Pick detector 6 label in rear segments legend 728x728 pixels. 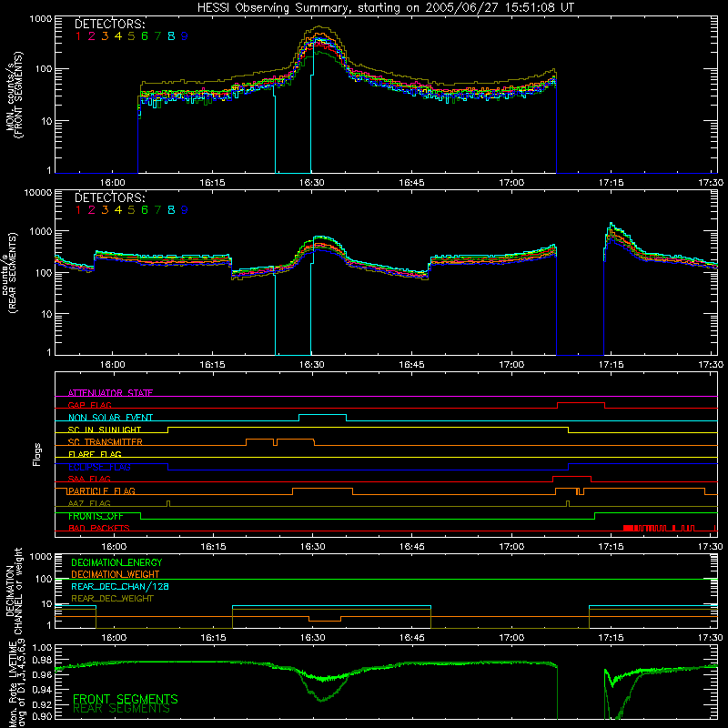tap(145, 210)
